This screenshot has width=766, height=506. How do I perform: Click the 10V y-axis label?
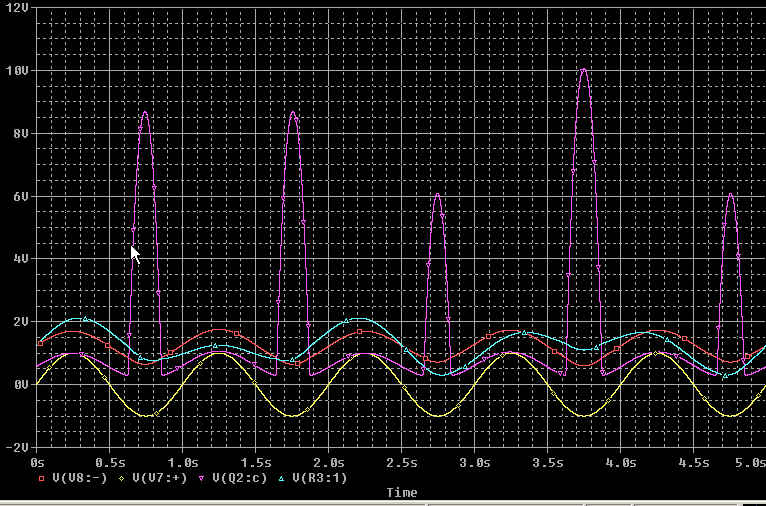click(x=19, y=71)
